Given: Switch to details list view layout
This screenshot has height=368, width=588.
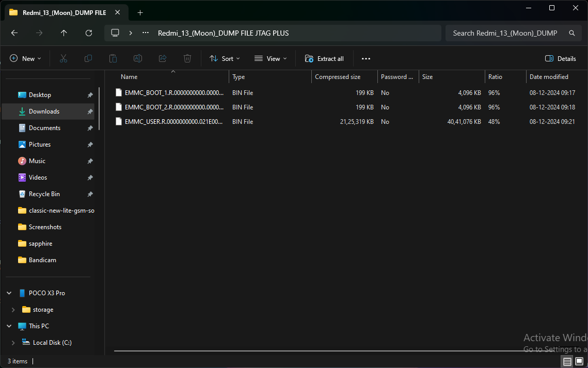Looking at the screenshot, I should (x=567, y=361).
